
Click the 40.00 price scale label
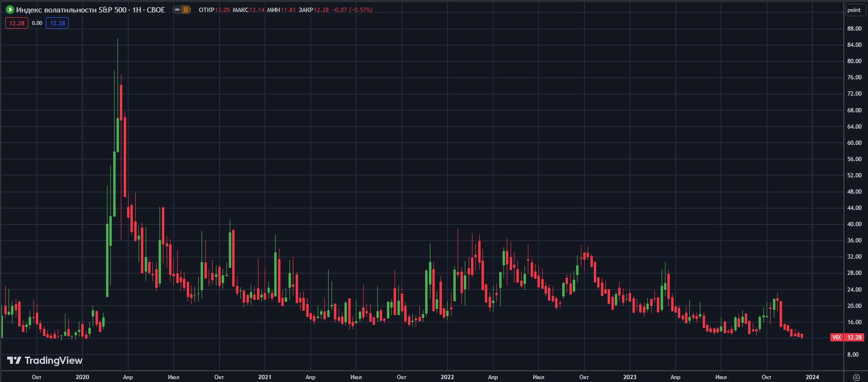tap(854, 224)
